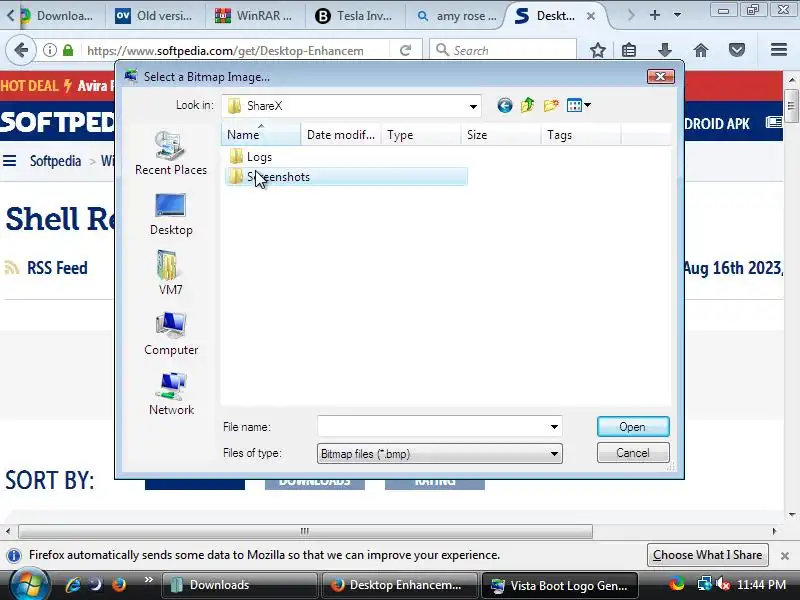Open the RSS Feed link
The height and width of the screenshot is (600, 800).
pyautogui.click(x=57, y=268)
